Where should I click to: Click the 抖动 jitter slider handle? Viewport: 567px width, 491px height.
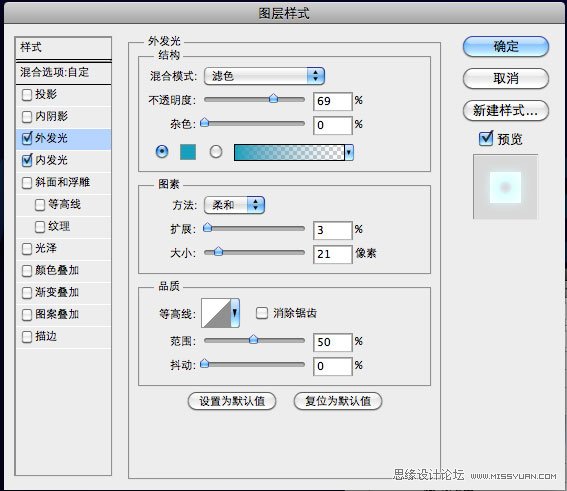[x=205, y=363]
